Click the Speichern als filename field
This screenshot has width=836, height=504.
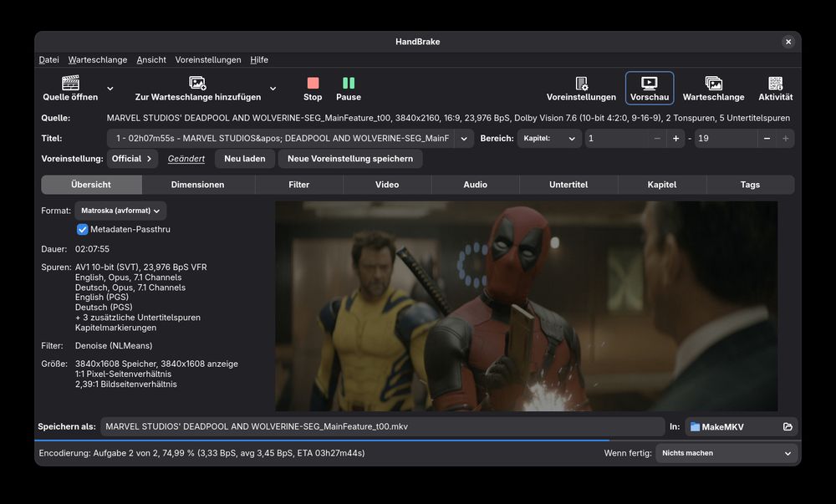(380, 426)
